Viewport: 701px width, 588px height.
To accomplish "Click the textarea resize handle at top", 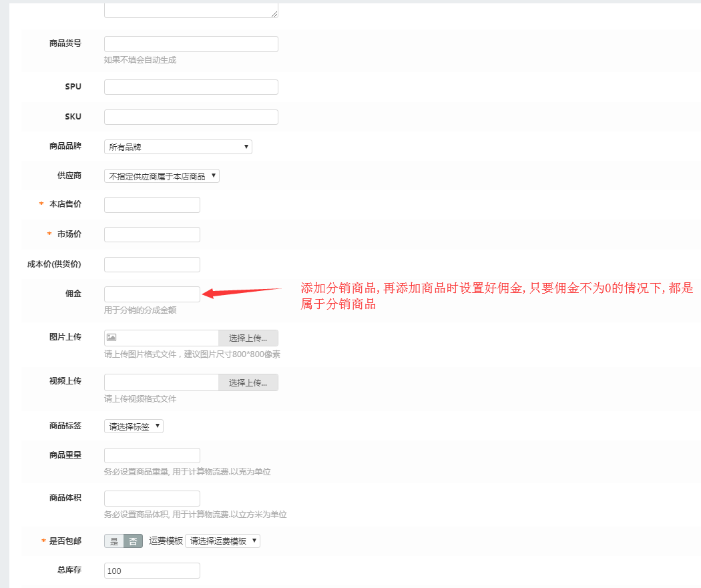I will point(274,13).
